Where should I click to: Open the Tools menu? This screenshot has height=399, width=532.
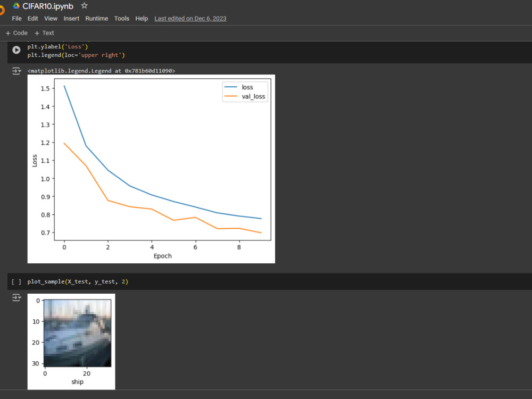point(121,18)
